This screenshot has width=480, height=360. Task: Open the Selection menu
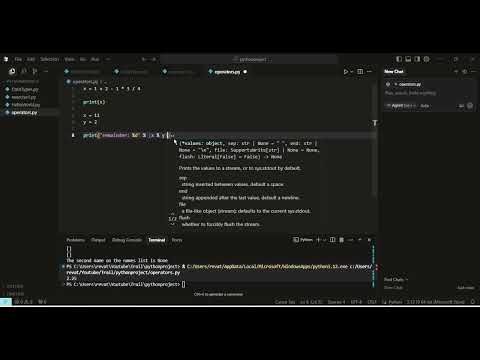pos(49,59)
